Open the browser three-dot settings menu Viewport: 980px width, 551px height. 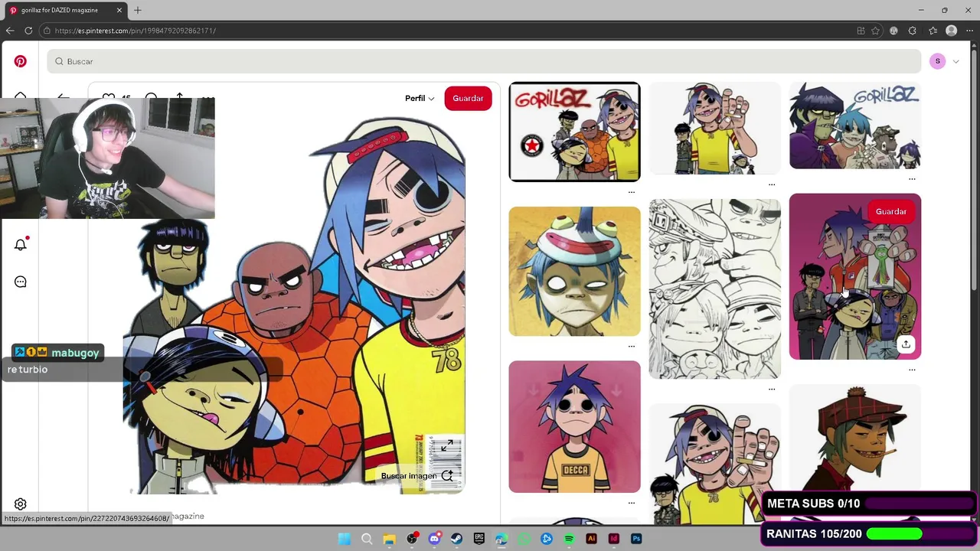click(969, 31)
